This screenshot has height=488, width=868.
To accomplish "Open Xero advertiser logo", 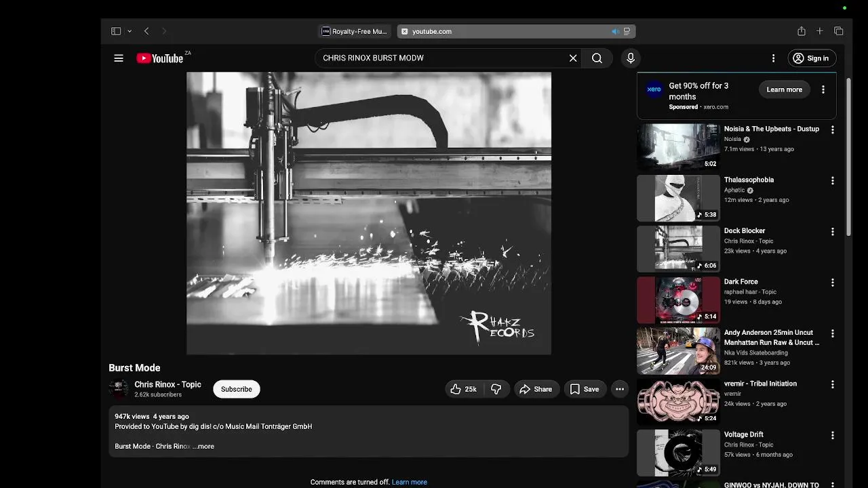I will pos(654,89).
